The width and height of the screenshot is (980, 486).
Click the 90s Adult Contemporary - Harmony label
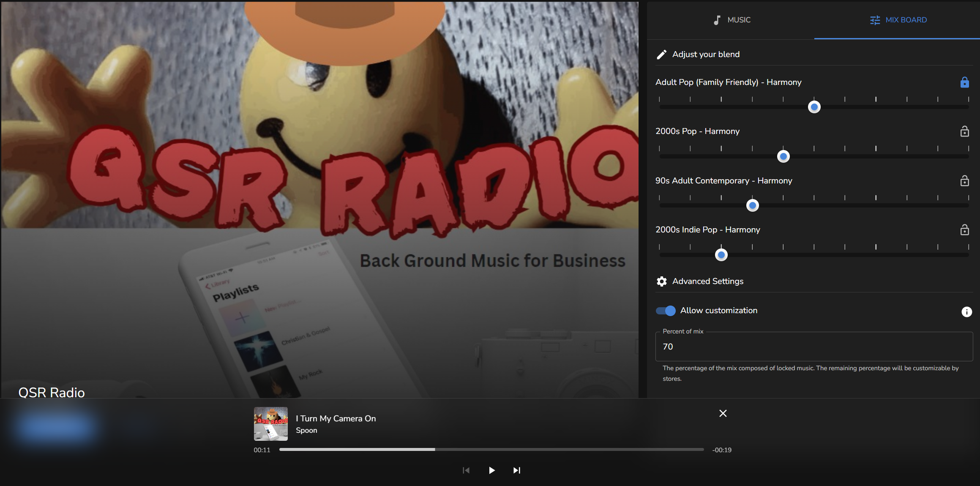[x=723, y=181]
